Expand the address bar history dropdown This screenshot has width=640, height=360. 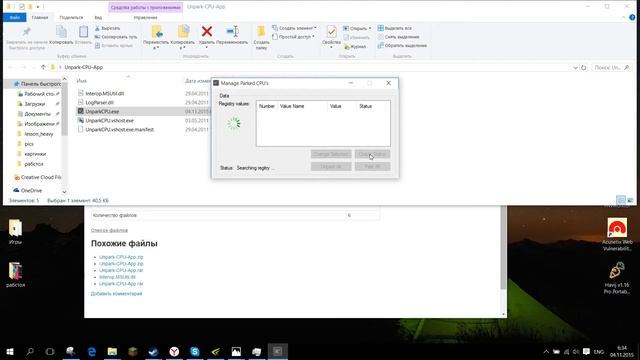point(575,67)
